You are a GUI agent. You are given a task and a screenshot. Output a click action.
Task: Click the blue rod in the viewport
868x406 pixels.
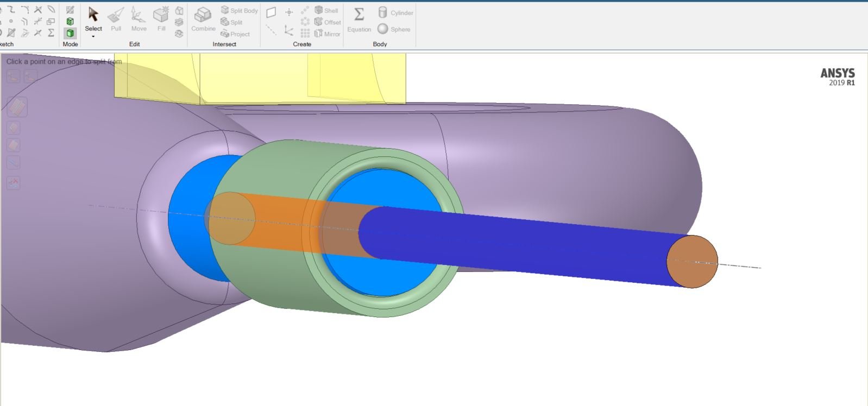tap(521, 247)
